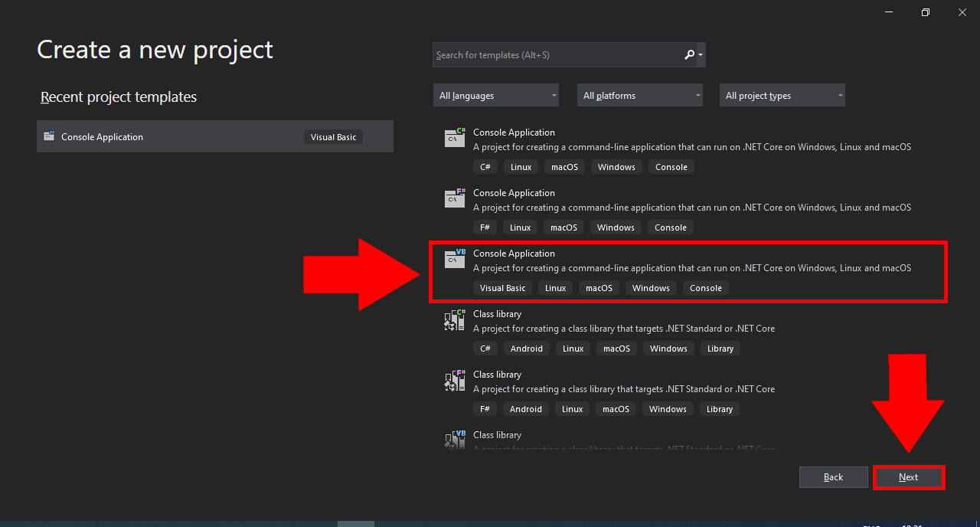
Task: Click the Windows tag under Visual Basic Console Application
Action: (x=652, y=288)
